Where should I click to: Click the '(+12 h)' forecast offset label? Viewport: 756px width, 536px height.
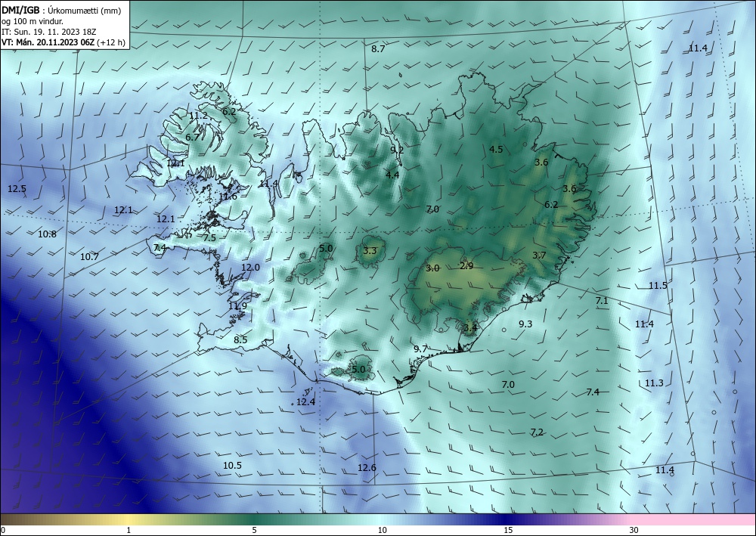point(111,42)
